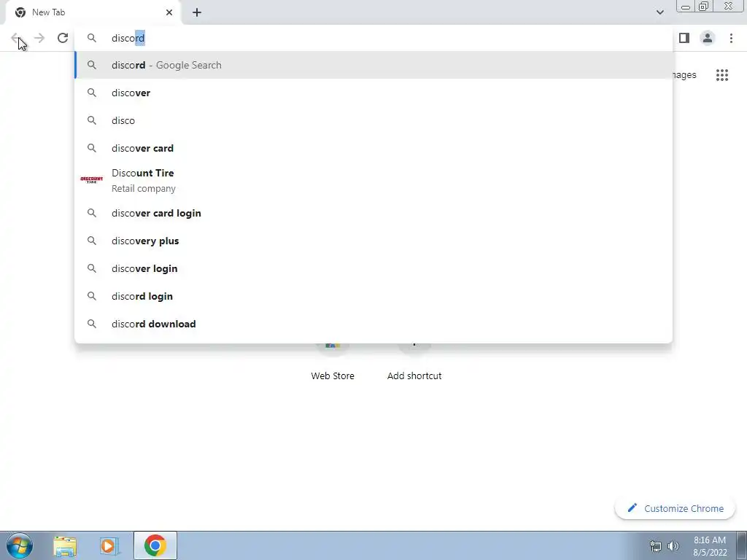
Task: Open the Windows Start menu
Action: tap(20, 545)
